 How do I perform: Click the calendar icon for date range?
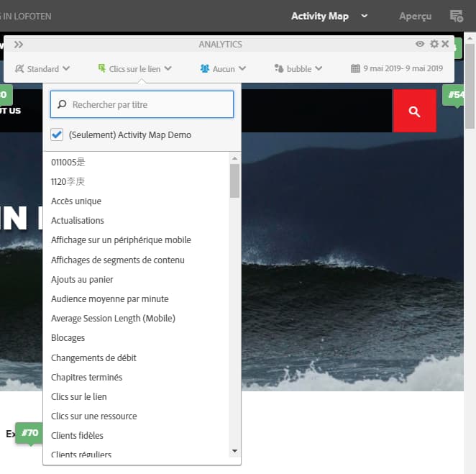355,68
